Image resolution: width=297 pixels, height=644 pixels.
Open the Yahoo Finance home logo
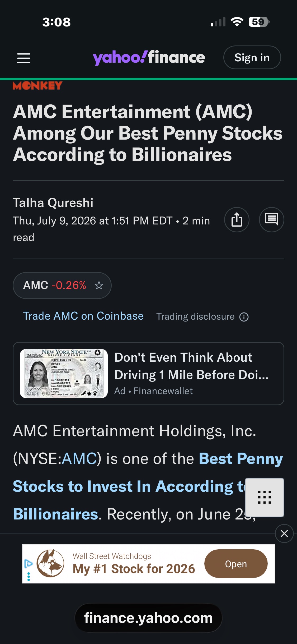point(149,57)
